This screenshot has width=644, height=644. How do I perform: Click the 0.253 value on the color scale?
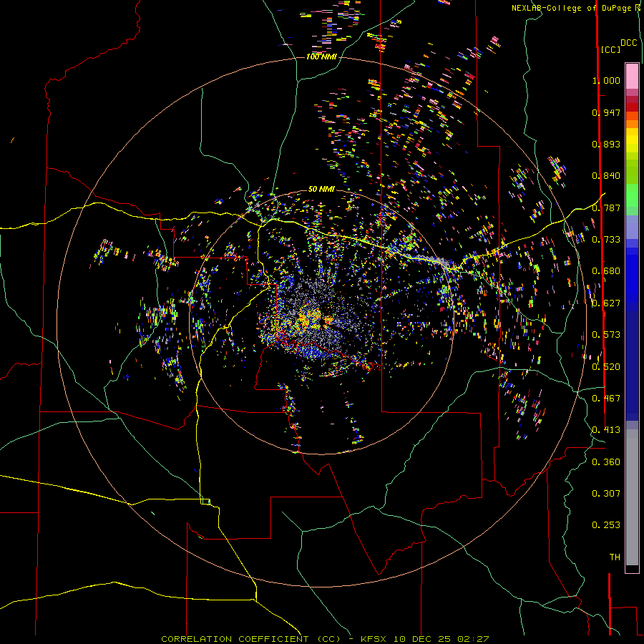click(x=606, y=525)
